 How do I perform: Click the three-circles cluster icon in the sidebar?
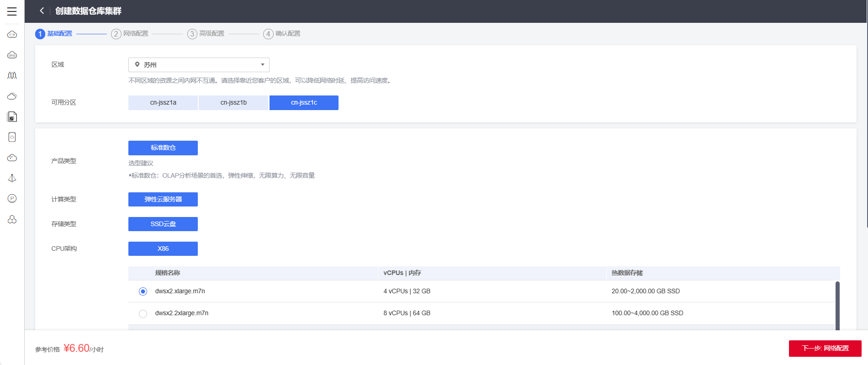[12, 220]
